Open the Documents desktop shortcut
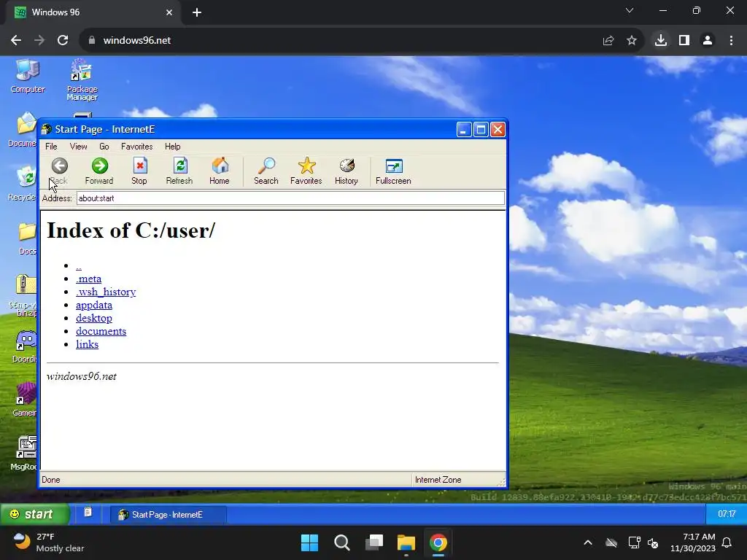Viewport: 747px width, 560px height. tap(23, 130)
